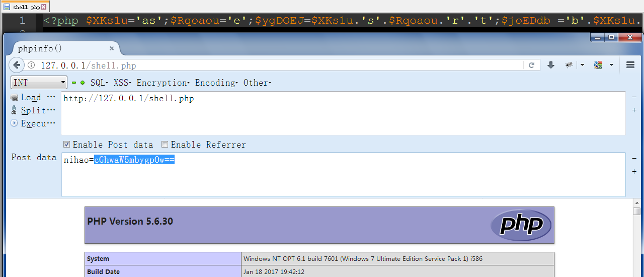
Task: Click the green plus HackBar icon
Action: pos(82,83)
